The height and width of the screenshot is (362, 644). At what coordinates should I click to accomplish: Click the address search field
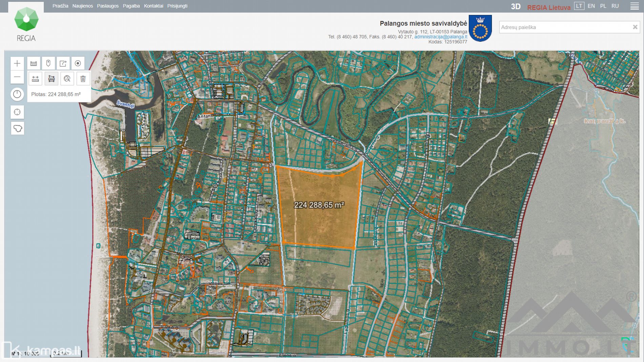(565, 27)
